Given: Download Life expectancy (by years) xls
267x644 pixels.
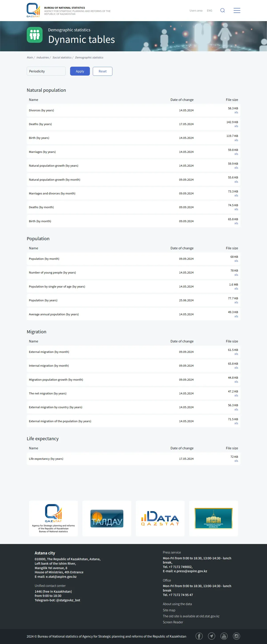Looking at the screenshot, I should 236,461.
